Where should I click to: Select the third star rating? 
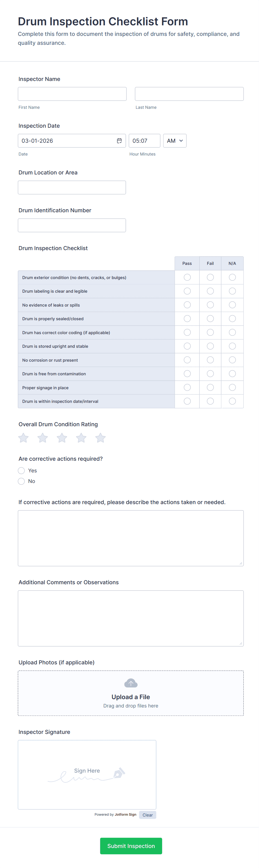[x=62, y=438]
